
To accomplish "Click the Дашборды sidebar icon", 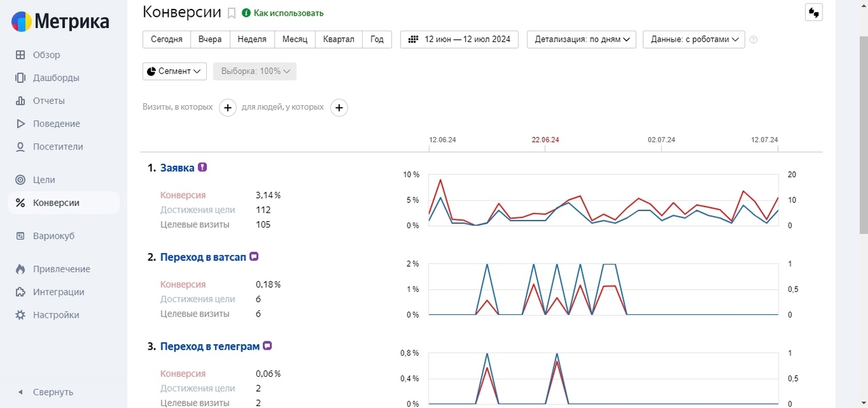I will [20, 78].
